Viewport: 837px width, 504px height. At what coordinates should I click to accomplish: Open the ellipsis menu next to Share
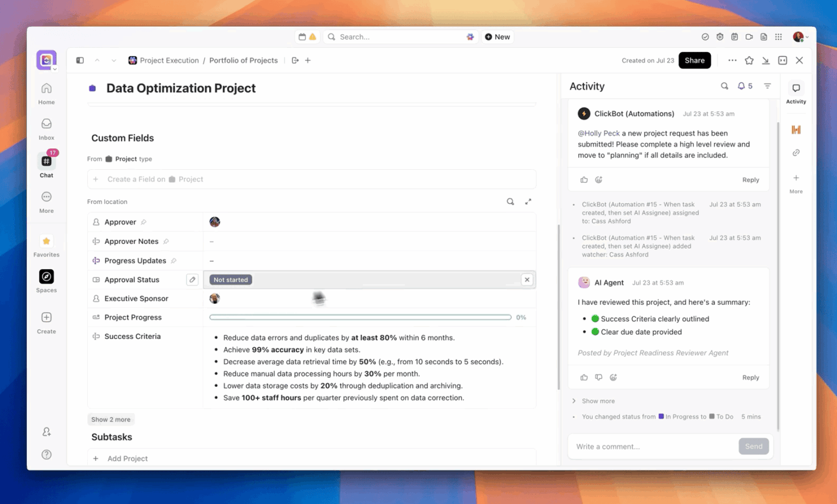click(732, 60)
